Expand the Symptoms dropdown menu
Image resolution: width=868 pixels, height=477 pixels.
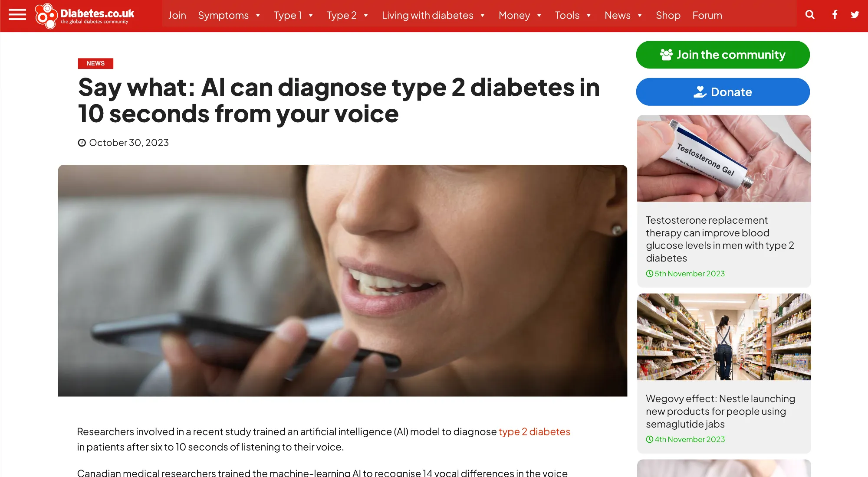(x=229, y=16)
